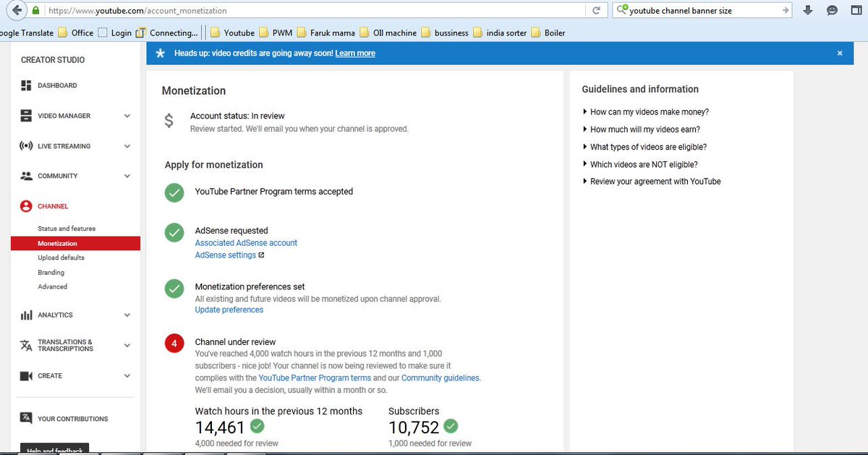Dismiss the heads-up banner with X
Viewport: 868px width, 455px height.
point(840,54)
